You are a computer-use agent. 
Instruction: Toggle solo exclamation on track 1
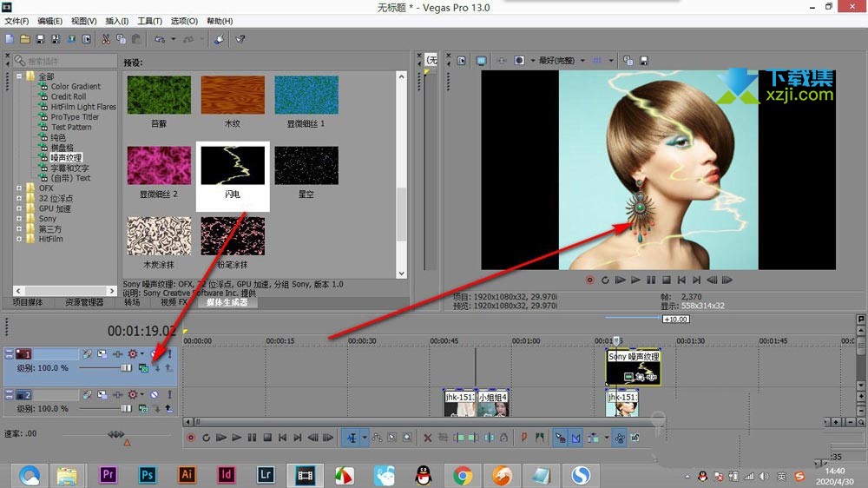(x=169, y=353)
